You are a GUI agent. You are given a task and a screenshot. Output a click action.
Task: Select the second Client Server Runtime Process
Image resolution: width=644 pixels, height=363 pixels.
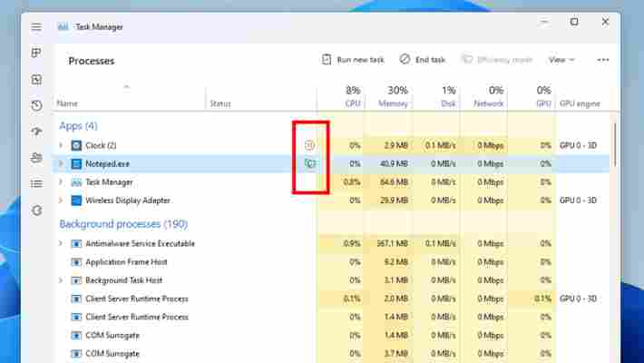tap(331, 317)
